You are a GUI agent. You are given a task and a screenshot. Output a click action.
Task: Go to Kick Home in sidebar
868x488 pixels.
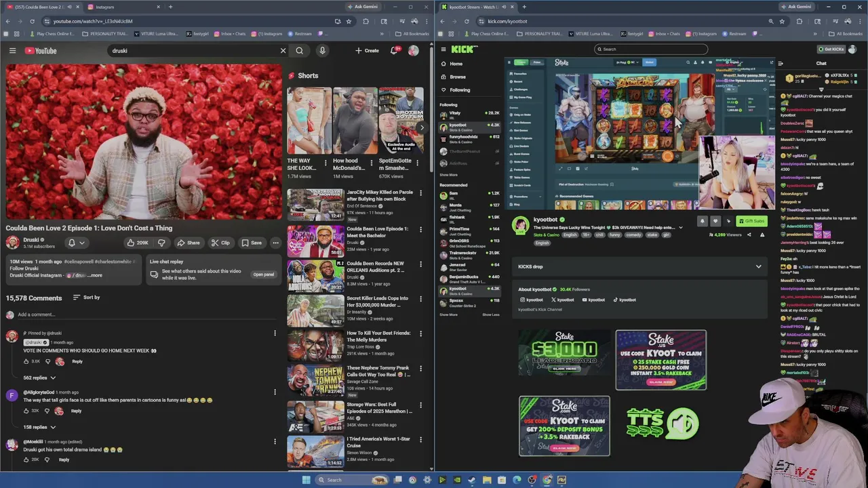452,64
